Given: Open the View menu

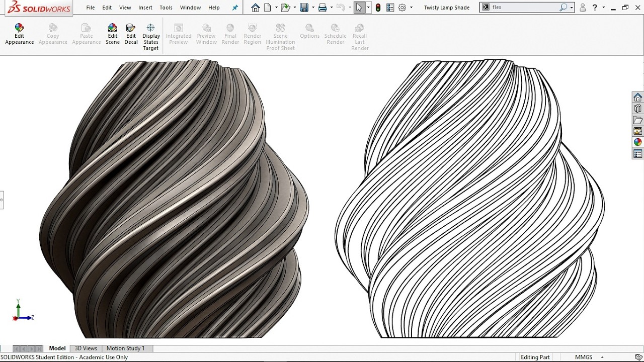Looking at the screenshot, I should click(125, 8).
